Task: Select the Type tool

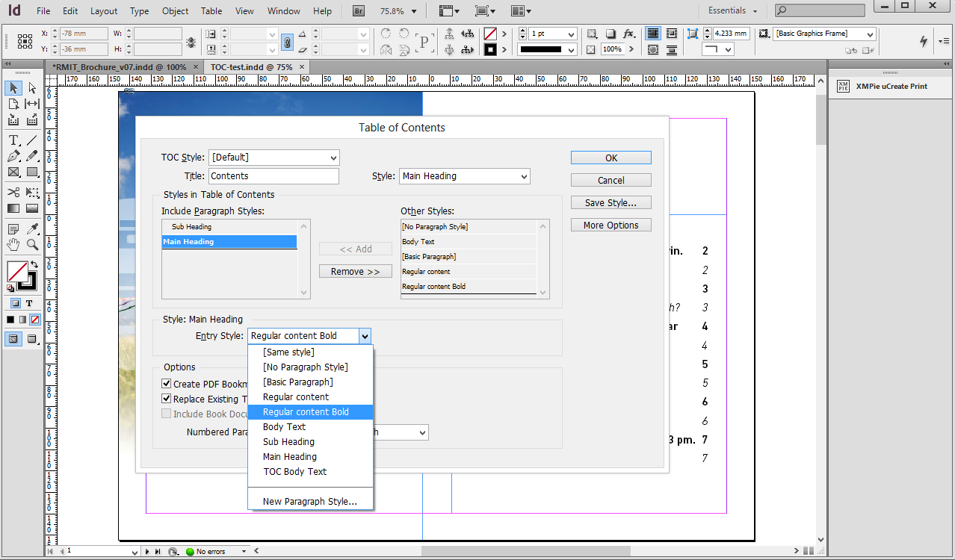Action: pos(13,140)
